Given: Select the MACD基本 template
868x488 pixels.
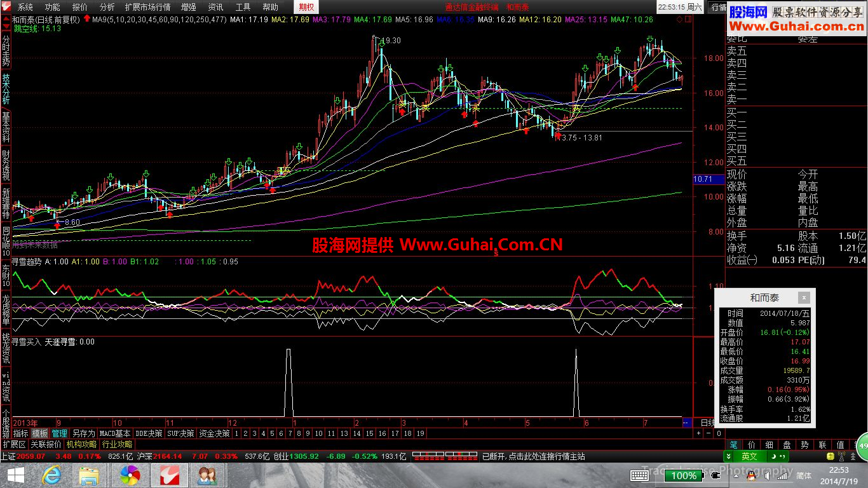Looking at the screenshot, I should tap(115, 433).
